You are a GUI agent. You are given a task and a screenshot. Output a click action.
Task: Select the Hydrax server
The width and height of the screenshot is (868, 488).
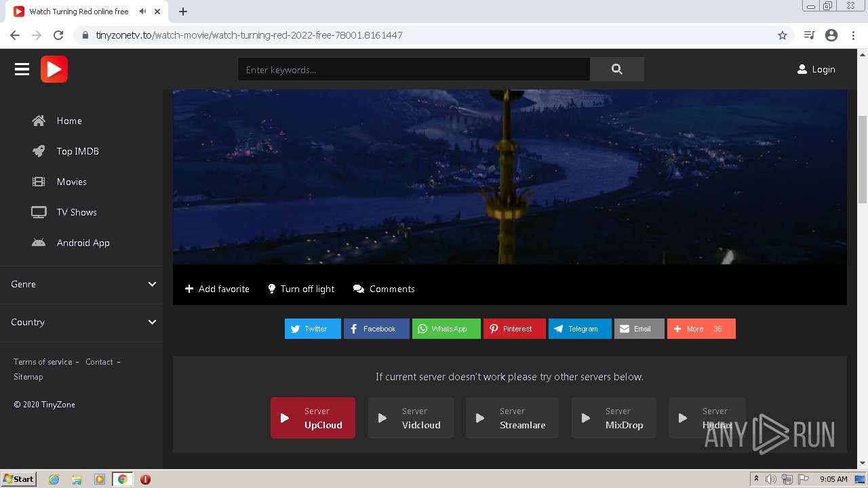pos(707,418)
